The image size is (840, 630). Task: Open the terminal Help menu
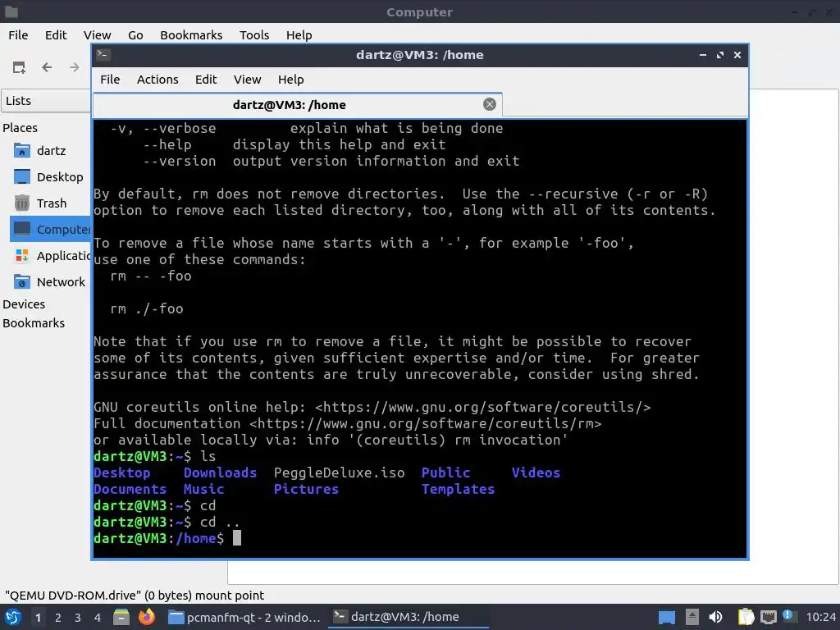291,80
